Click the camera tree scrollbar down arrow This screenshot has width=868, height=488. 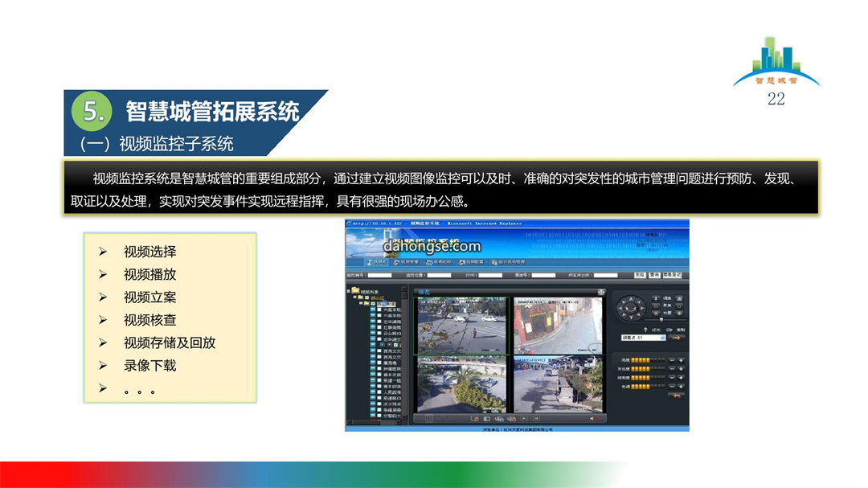tap(404, 416)
